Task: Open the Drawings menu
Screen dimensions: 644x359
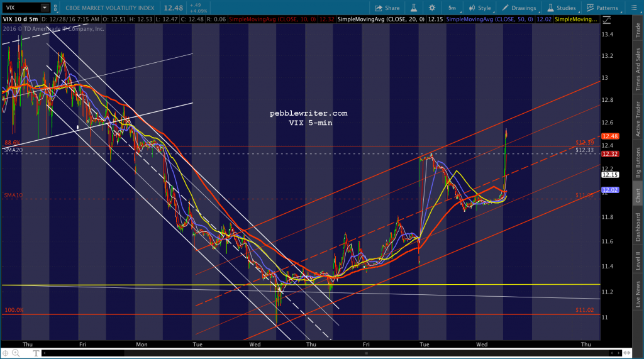Action: pyautogui.click(x=519, y=8)
